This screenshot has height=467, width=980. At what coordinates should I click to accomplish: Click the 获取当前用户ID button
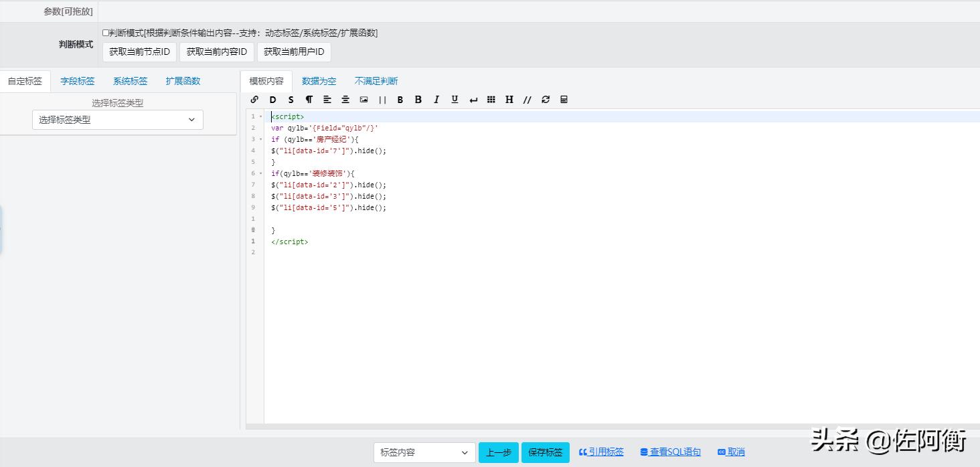click(294, 52)
